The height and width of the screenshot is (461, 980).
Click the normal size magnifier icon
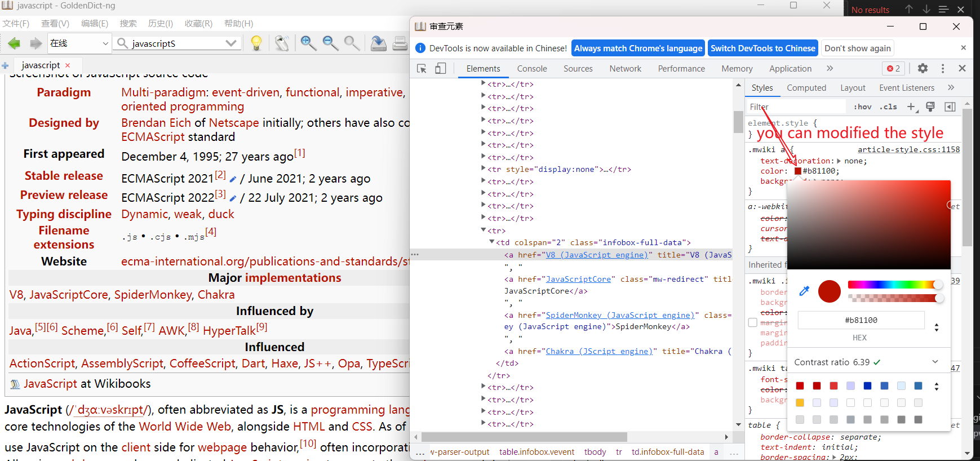click(x=352, y=43)
